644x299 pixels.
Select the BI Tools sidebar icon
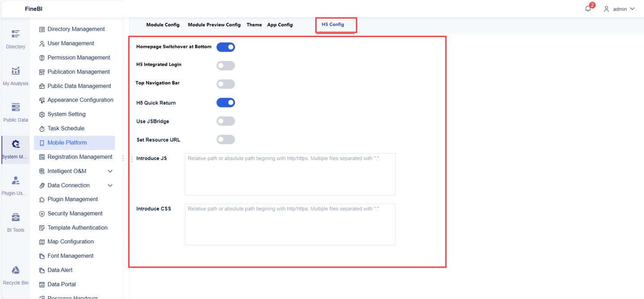point(15,217)
